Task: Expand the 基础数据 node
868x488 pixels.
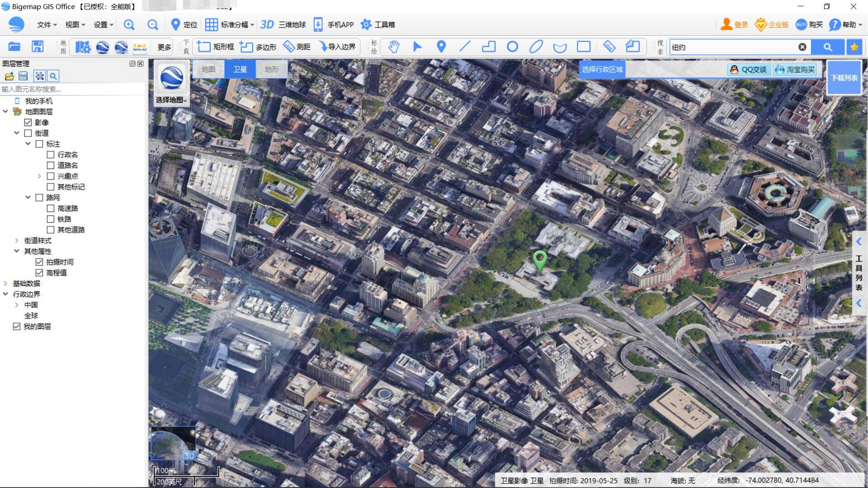Action: (x=5, y=283)
